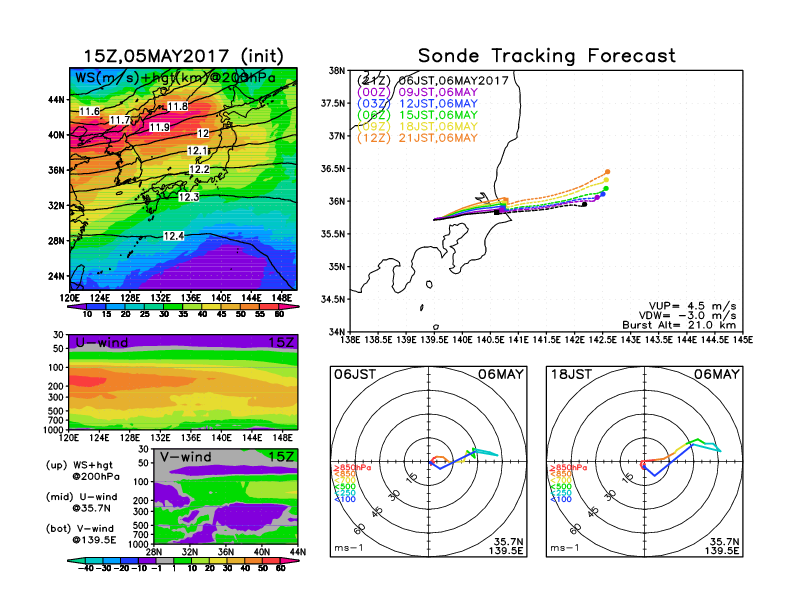Click the U-wind panel label
The width and height of the screenshot is (792, 612).
[99, 343]
